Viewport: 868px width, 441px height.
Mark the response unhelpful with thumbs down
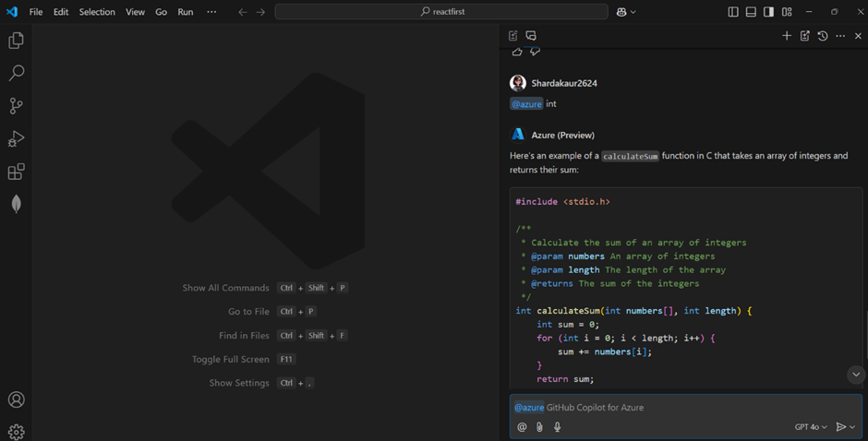point(535,52)
